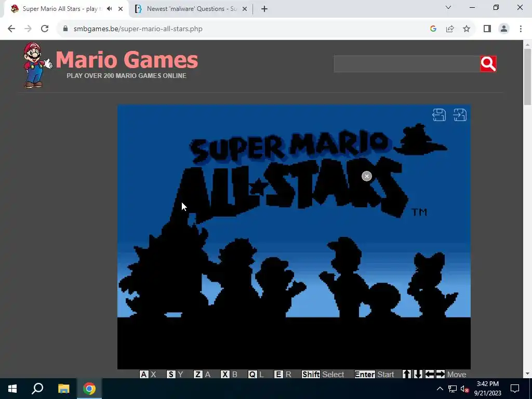The image size is (532, 399).
Task: Switch to Newest 'malware' Questions tab
Action: pyautogui.click(x=192, y=9)
